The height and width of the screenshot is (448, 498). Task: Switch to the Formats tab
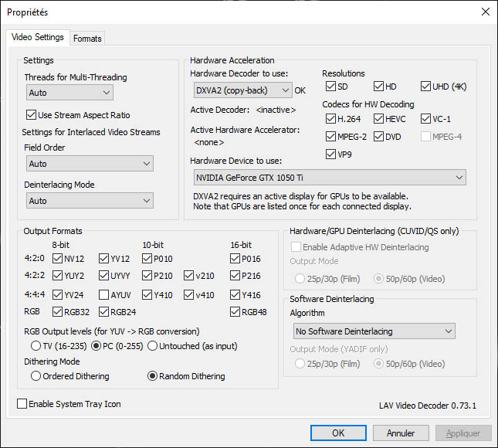point(87,38)
